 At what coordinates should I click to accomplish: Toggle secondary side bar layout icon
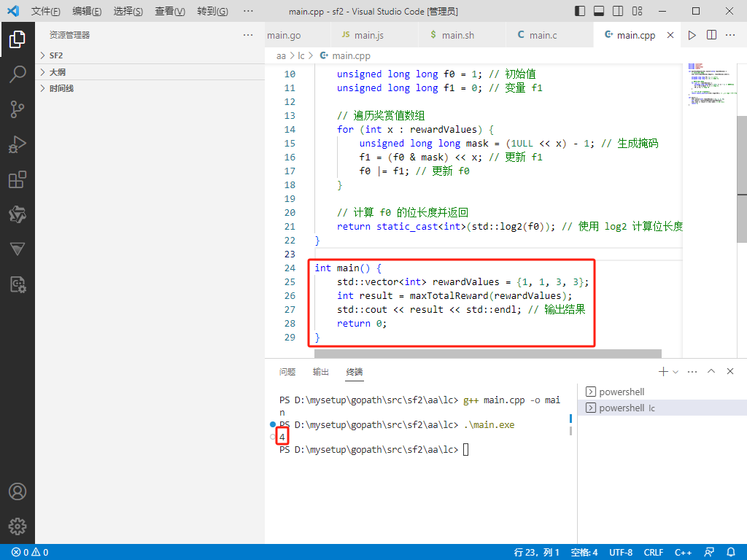(x=618, y=11)
